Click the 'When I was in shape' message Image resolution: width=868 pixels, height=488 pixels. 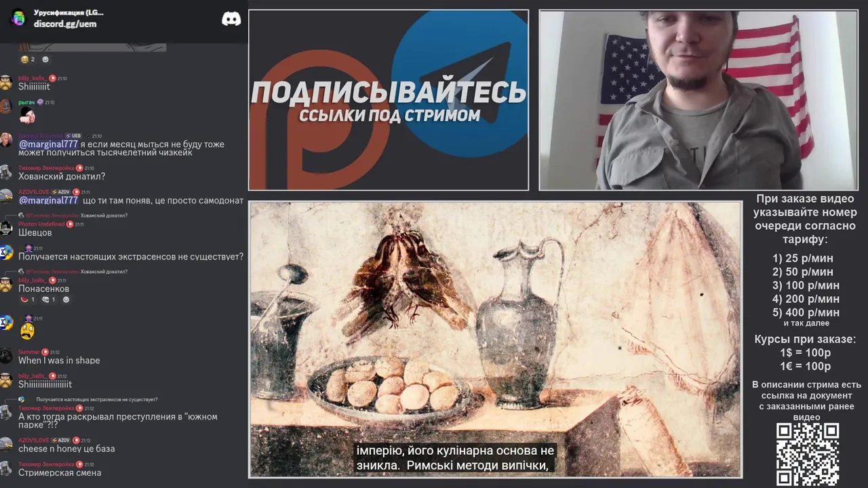pos(59,361)
